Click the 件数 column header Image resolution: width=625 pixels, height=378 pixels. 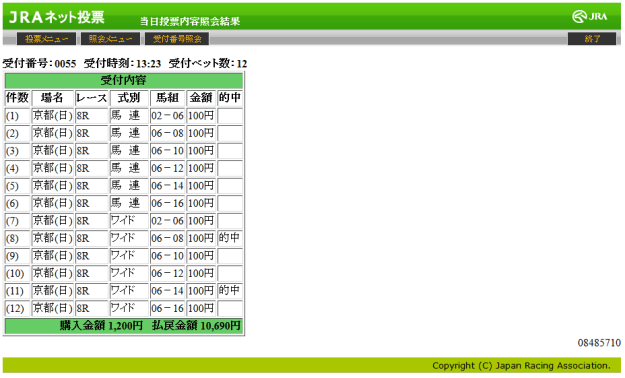point(18,98)
